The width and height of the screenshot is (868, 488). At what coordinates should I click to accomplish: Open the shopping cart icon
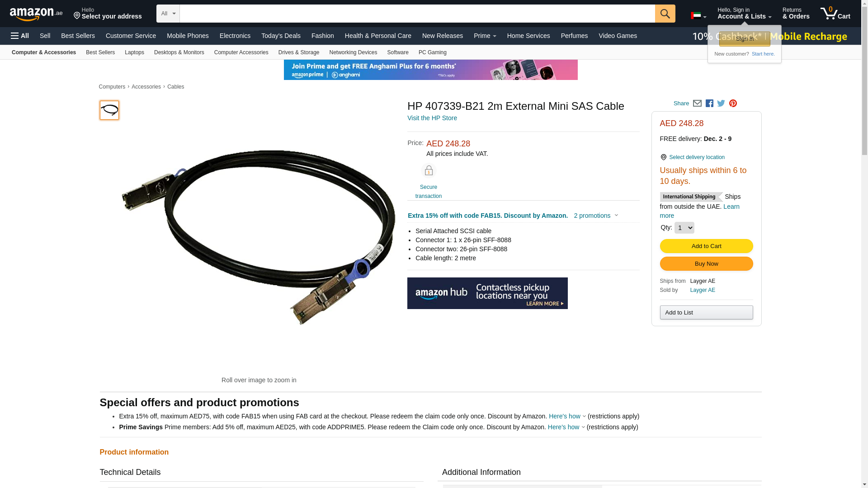[x=835, y=13]
